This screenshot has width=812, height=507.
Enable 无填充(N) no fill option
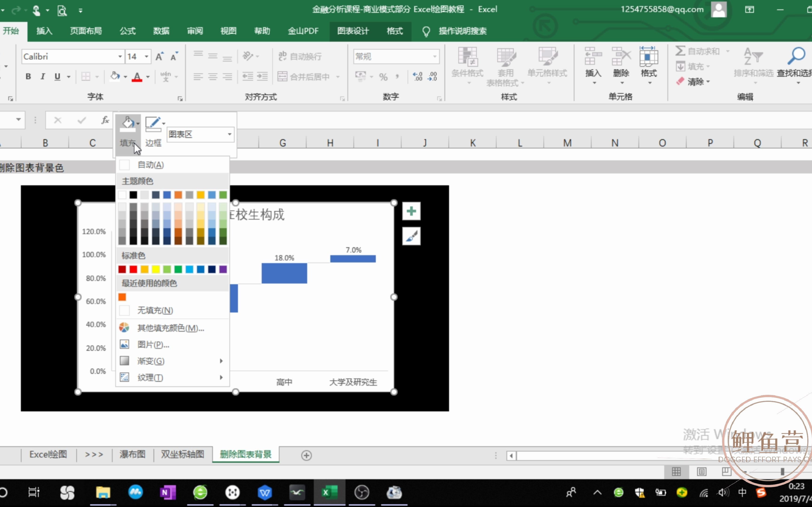[154, 310]
